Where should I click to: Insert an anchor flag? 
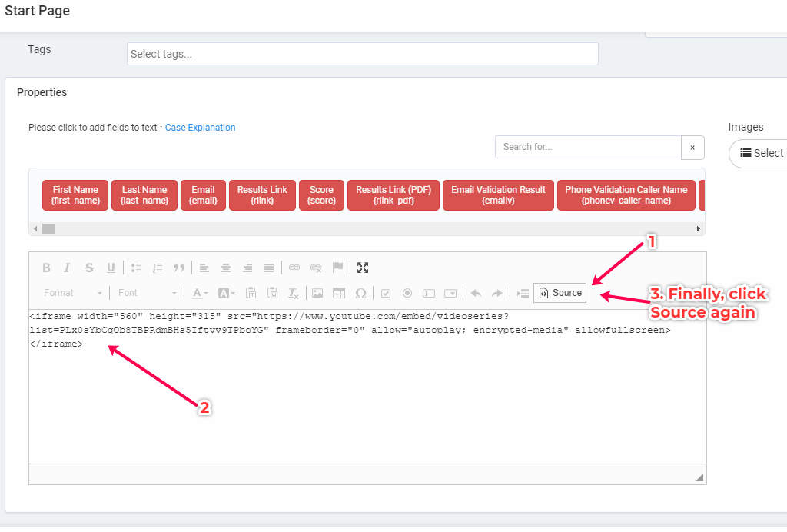(338, 268)
